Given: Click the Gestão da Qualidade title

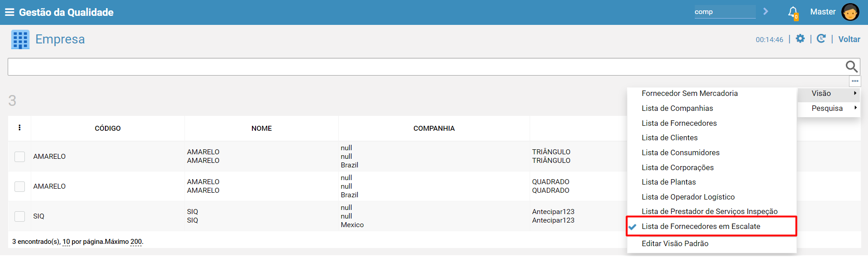Looking at the screenshot, I should (66, 12).
